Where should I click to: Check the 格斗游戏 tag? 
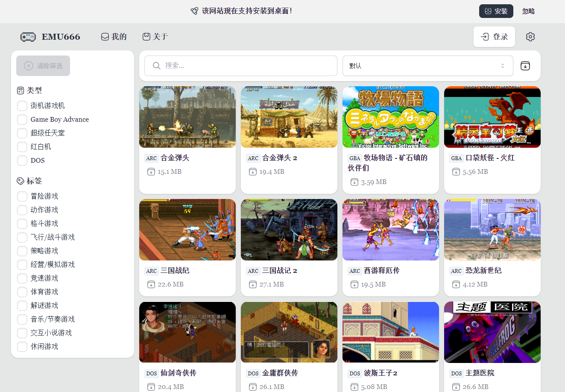point(22,224)
